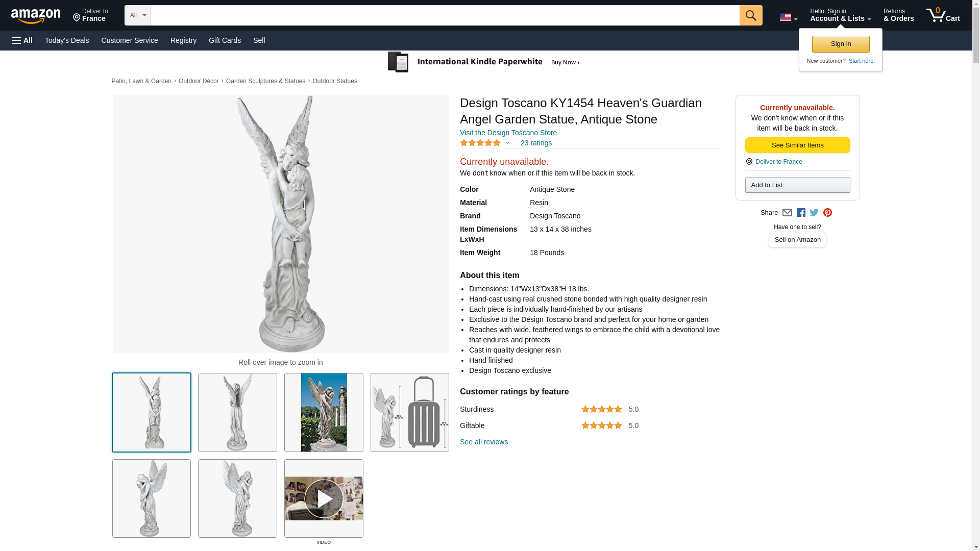Select the luggage size comparison thumbnail
Screen dimensions: 980x551
(410, 412)
